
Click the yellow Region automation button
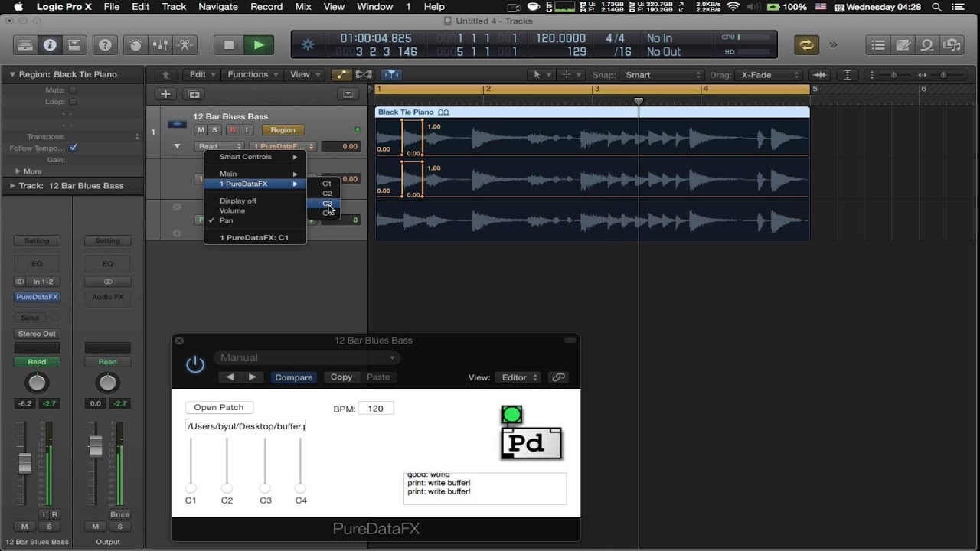(283, 130)
